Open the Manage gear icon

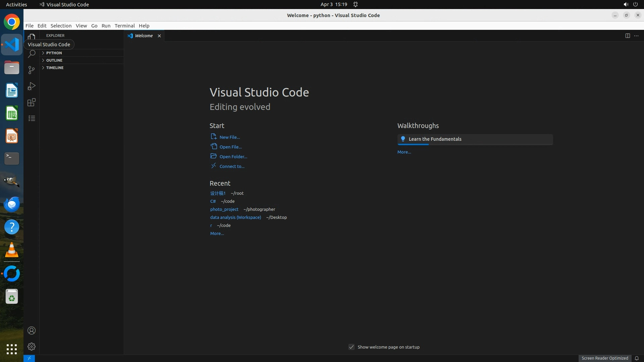32,347
